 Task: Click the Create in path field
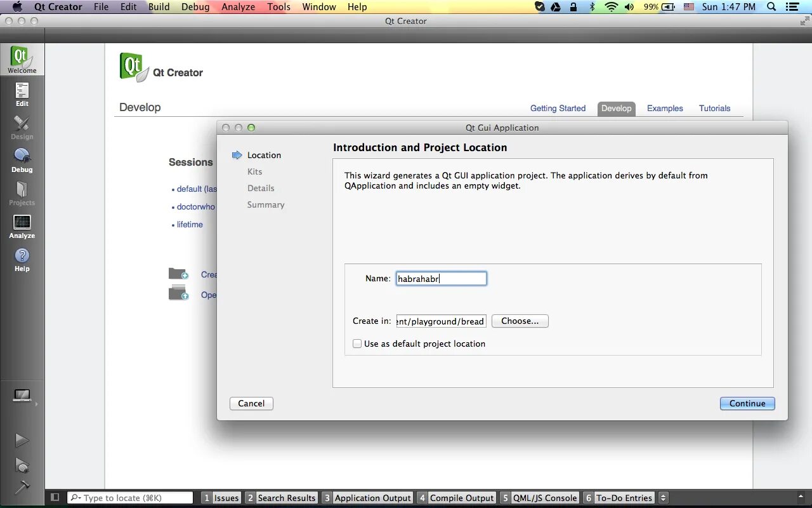(442, 321)
